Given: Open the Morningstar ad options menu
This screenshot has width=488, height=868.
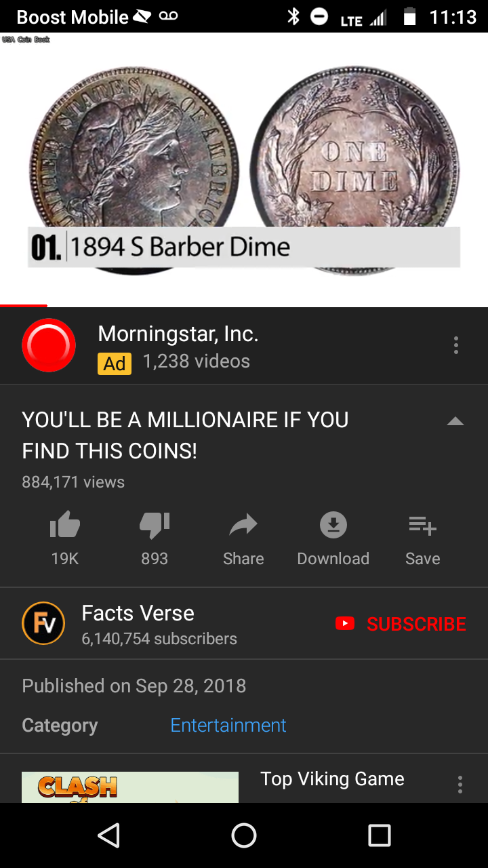Looking at the screenshot, I should pos(456,345).
